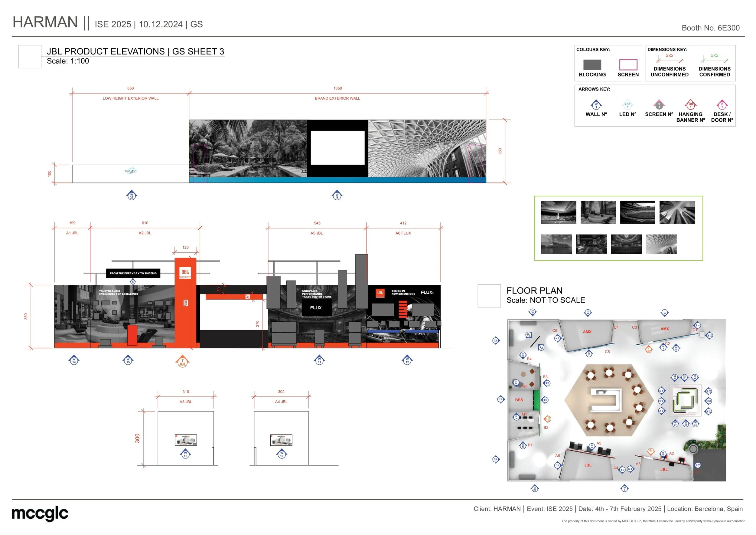Click the W17 marker left of BSS room
This screenshot has width=756, height=535.
(501, 400)
